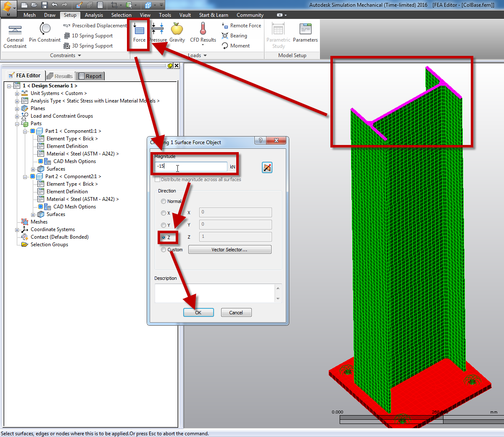This screenshot has width=504, height=437.
Task: Open the Loads panel dropdown arrow
Action: coord(205,55)
